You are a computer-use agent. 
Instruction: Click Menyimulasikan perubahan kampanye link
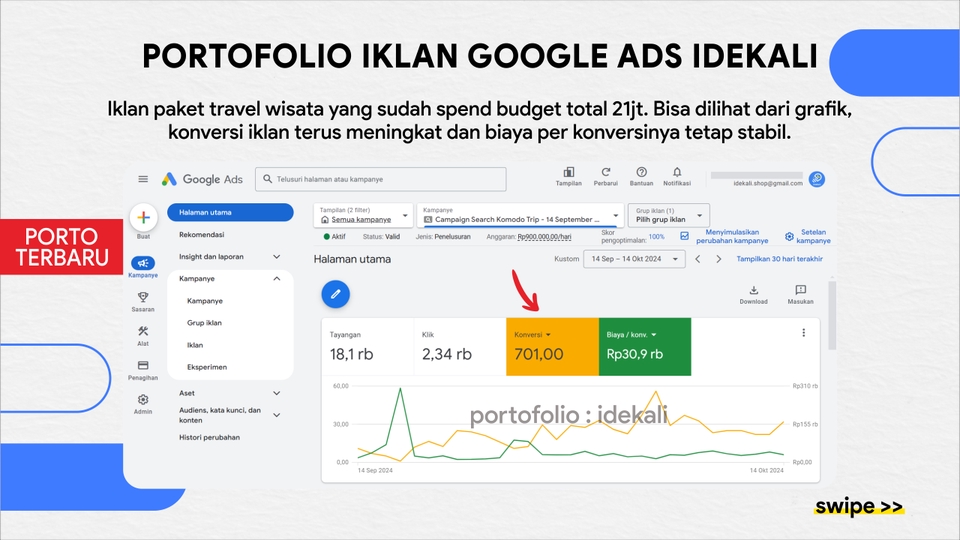point(732,236)
